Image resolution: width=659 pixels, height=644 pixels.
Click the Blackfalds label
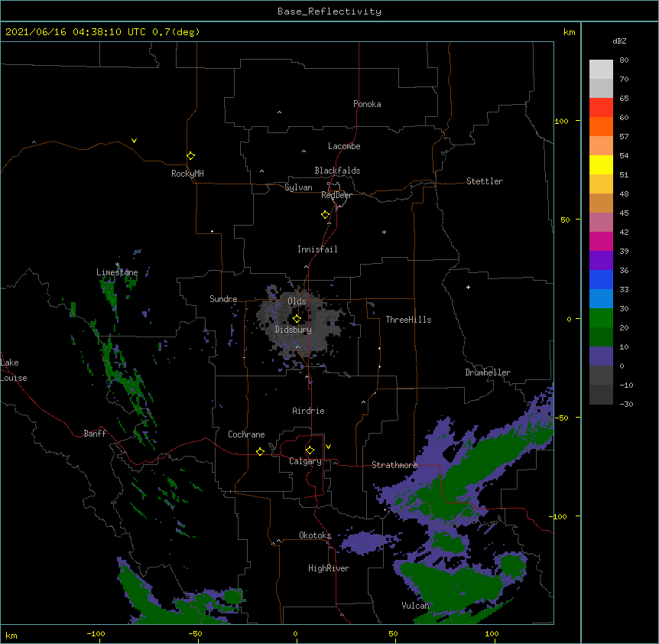click(337, 171)
